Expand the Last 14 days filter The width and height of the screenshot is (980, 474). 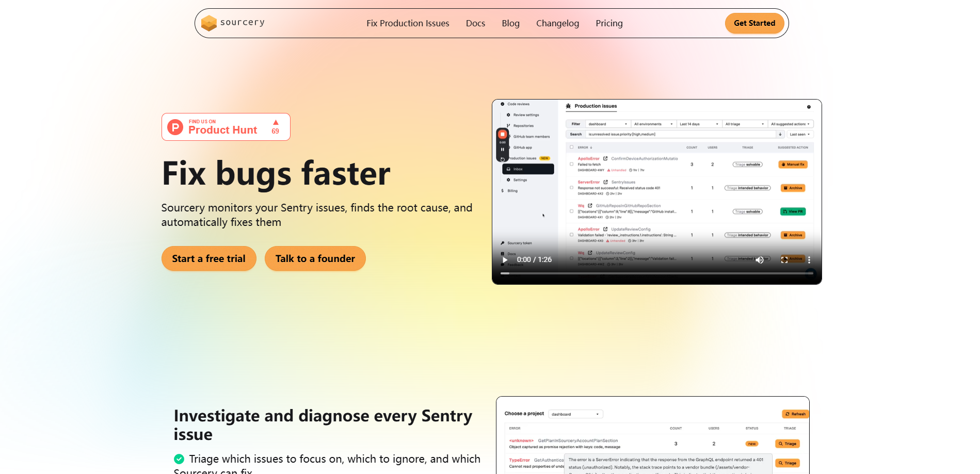pos(698,124)
